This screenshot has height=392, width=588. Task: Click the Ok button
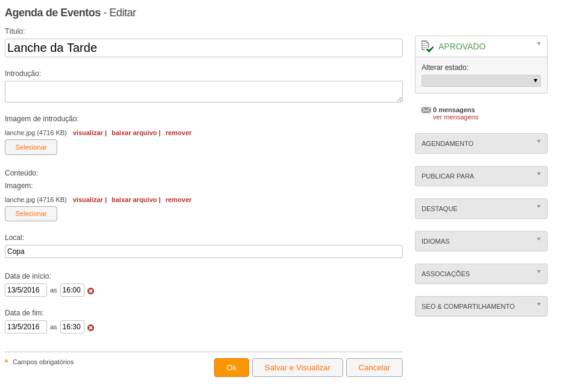[232, 368]
